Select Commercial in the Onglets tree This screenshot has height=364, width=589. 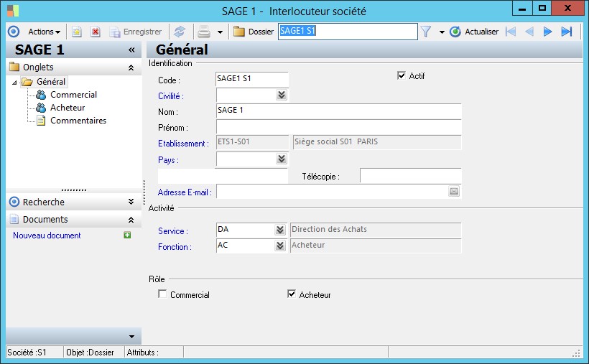coord(73,95)
